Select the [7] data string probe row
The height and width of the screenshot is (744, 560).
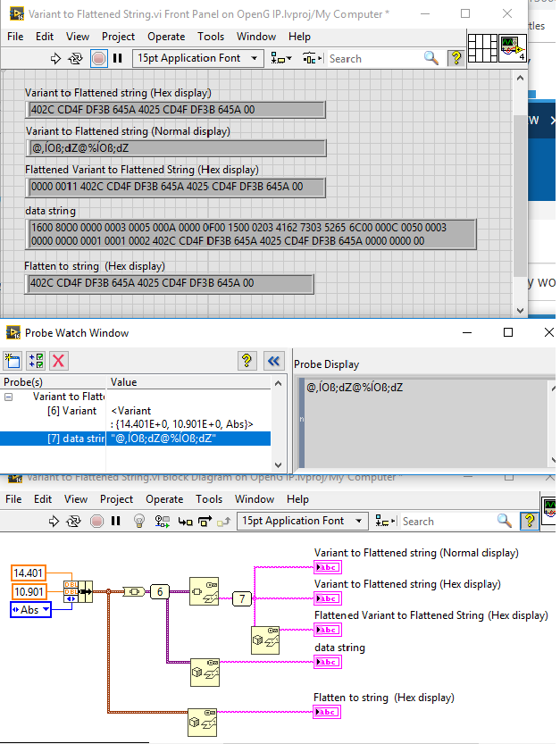tap(135, 439)
